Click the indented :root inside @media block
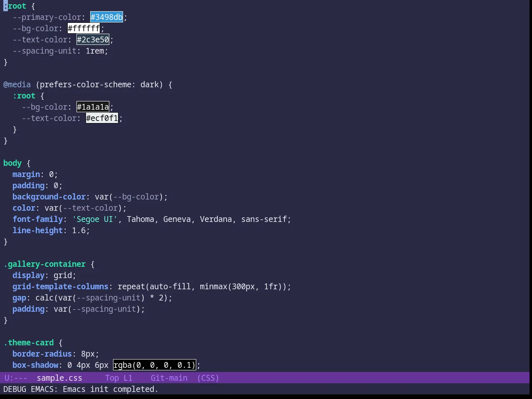The width and height of the screenshot is (532, 399). click(x=24, y=96)
